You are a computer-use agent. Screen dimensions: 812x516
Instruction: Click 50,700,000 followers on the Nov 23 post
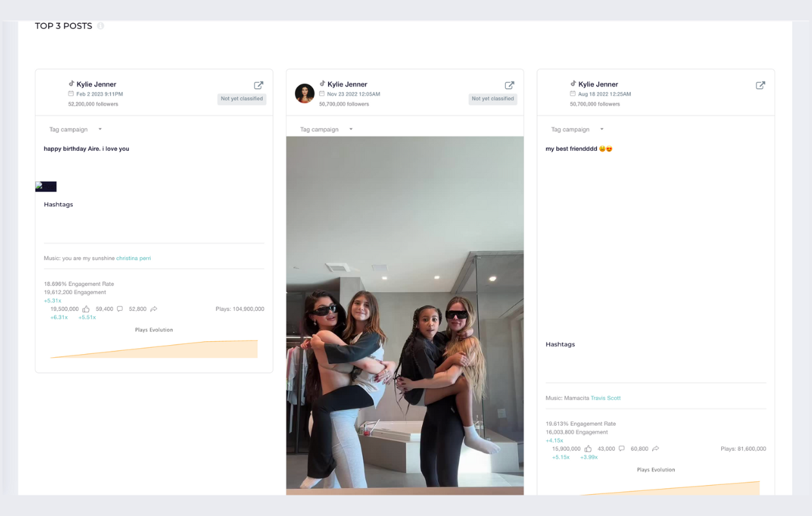(344, 104)
